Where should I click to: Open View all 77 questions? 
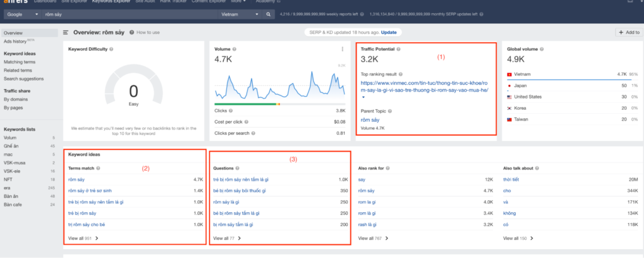coord(227,238)
